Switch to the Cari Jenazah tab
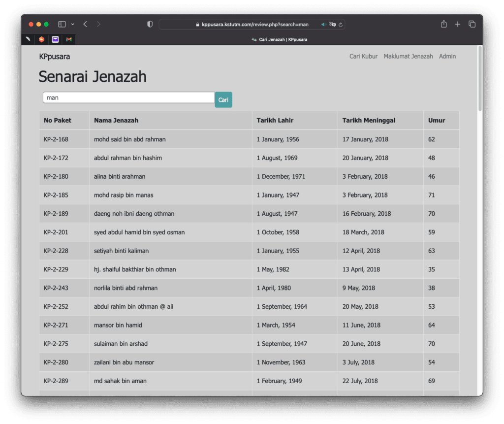This screenshot has height=424, width=504. [280, 39]
